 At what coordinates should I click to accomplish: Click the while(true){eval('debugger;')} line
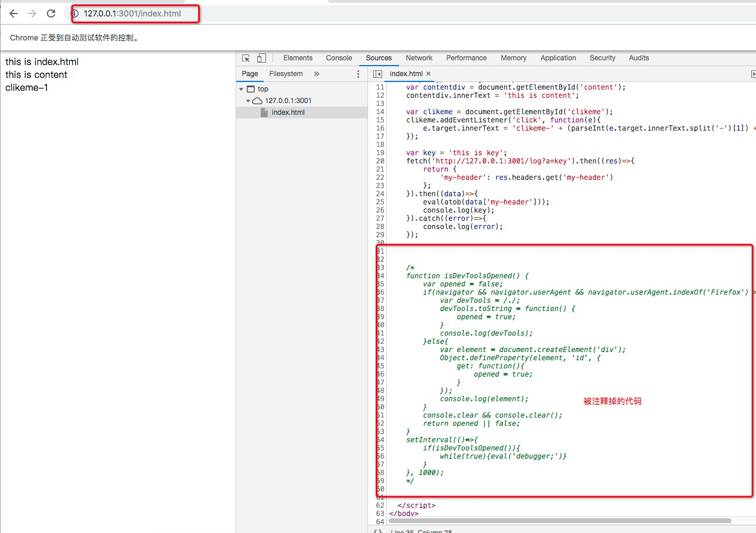click(x=503, y=456)
